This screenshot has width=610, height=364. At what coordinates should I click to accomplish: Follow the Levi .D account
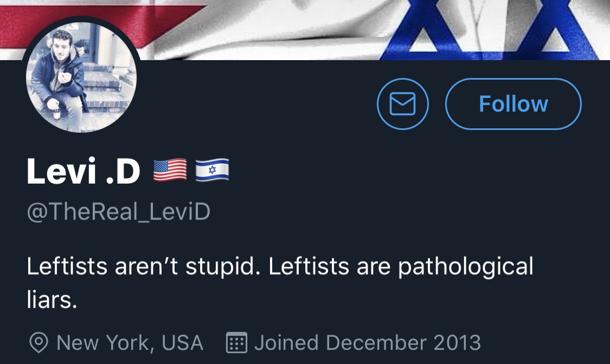(513, 103)
